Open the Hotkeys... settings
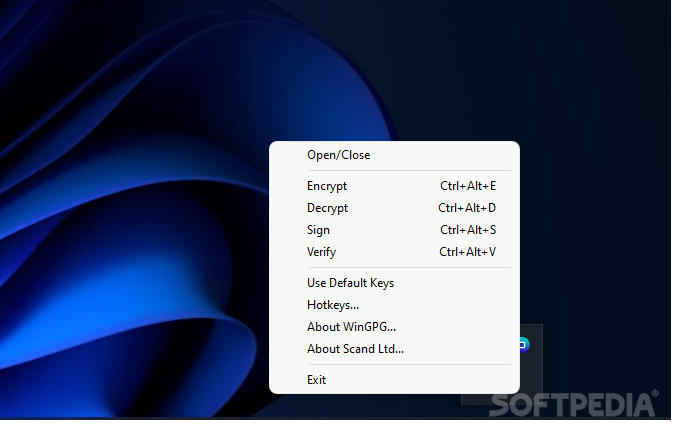This screenshot has width=674, height=432. (x=395, y=305)
